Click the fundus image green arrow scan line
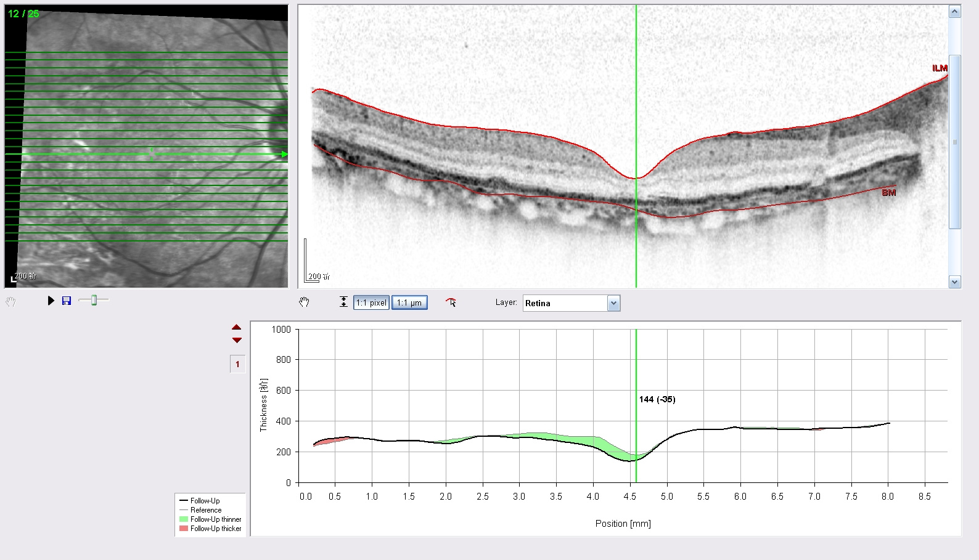 tap(146, 154)
